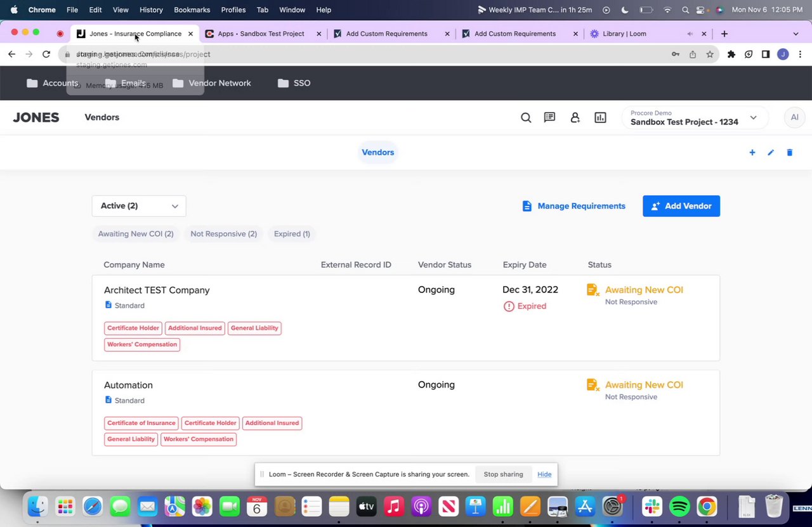Click Awaiting New COI document icon for Architect TEST Company
This screenshot has width=812, height=527.
point(593,290)
